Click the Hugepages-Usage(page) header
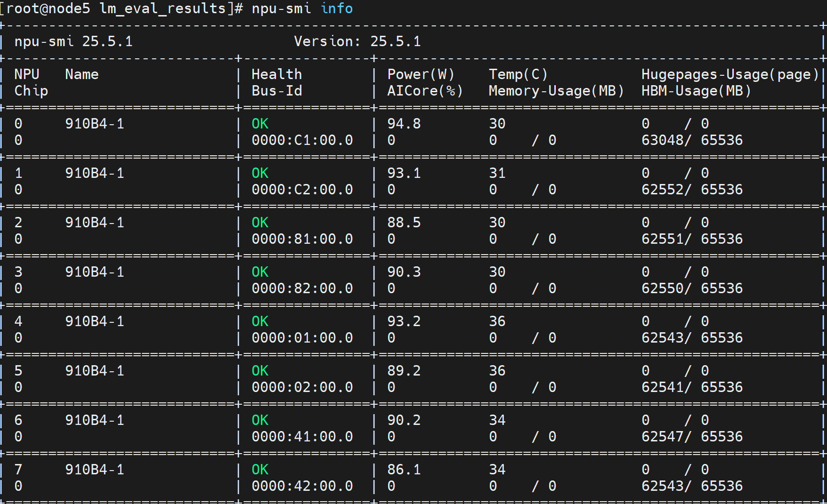The height and width of the screenshot is (504, 827). pos(730,74)
